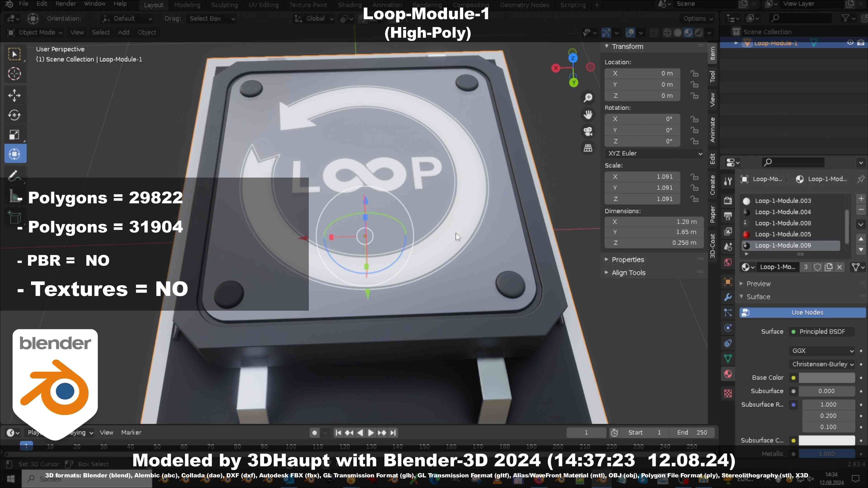Viewport: 868px width, 488px height.
Task: Expand the Align Tools panel
Action: 628,273
